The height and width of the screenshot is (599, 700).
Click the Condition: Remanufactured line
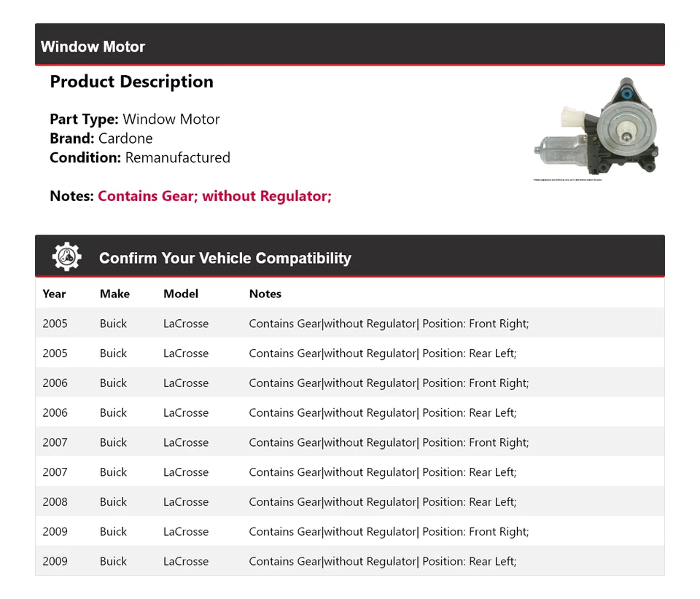[140, 157]
